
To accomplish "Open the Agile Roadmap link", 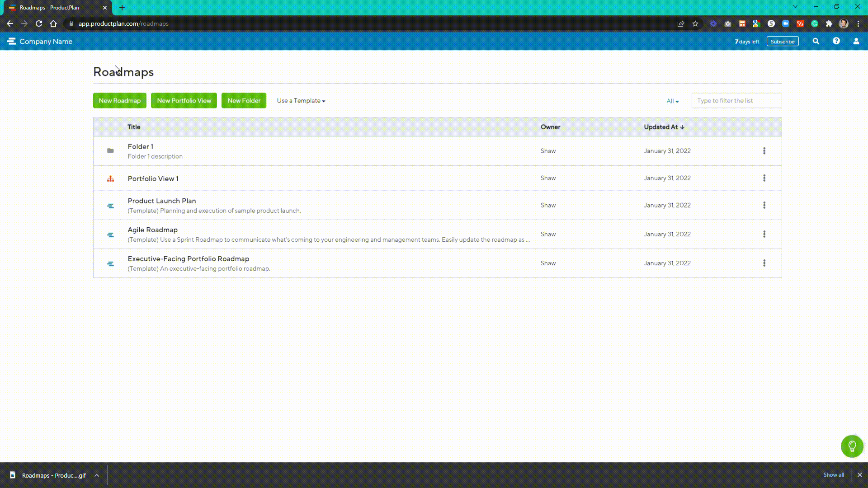I will (x=153, y=230).
